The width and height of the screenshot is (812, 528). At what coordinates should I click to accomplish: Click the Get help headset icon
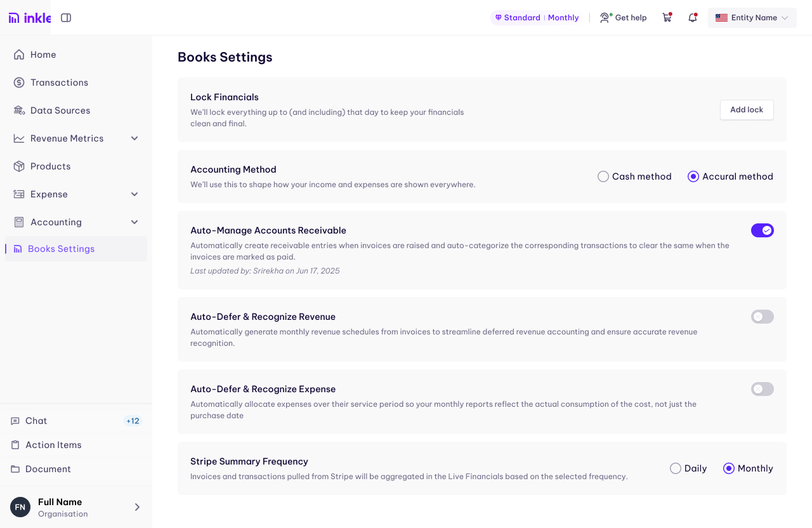coord(605,18)
